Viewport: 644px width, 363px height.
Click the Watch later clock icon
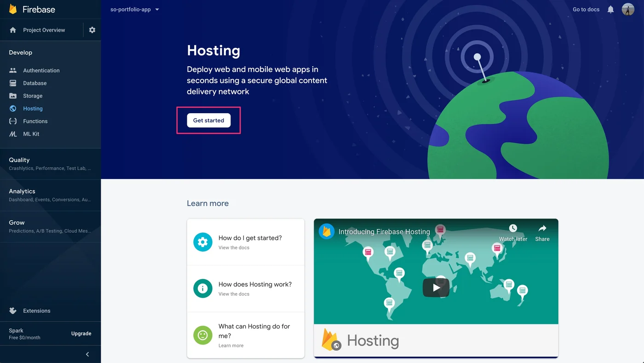point(513,228)
